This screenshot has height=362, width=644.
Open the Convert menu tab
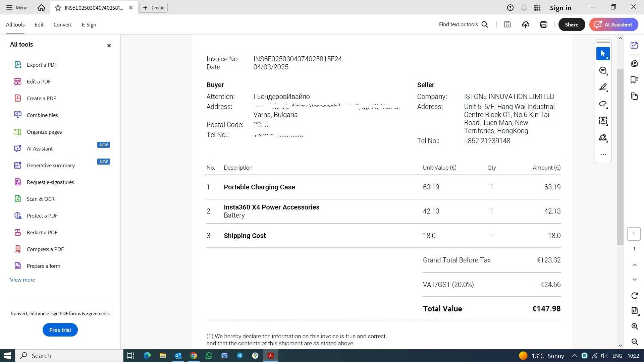coord(63,24)
